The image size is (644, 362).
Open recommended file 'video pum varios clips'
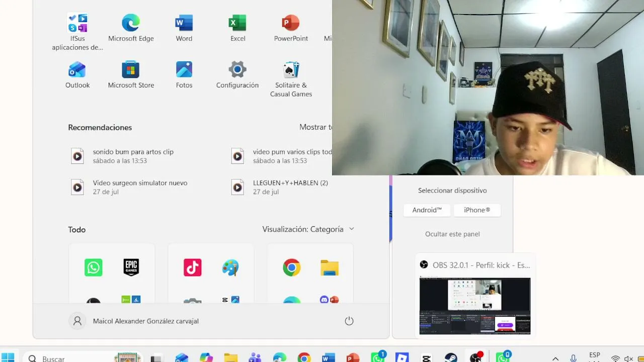tap(281, 156)
